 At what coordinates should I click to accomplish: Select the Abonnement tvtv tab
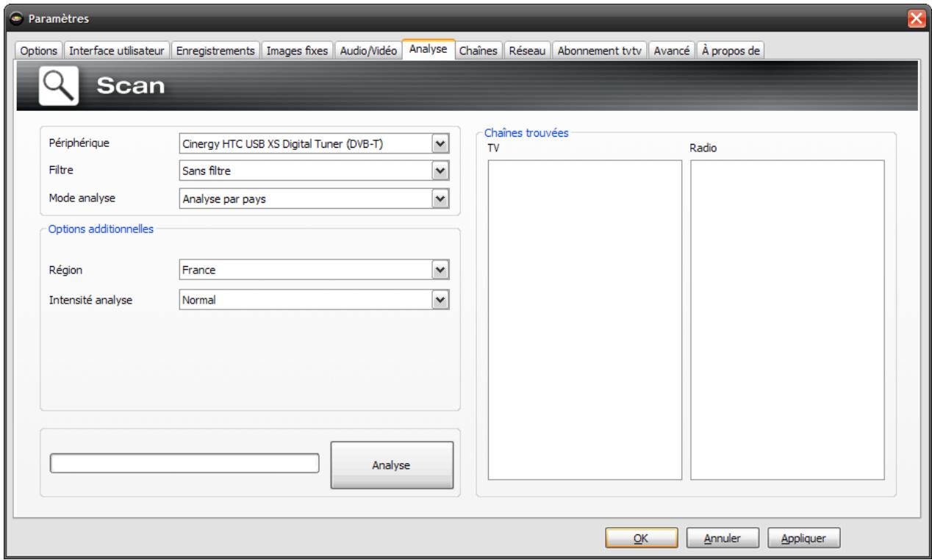598,51
